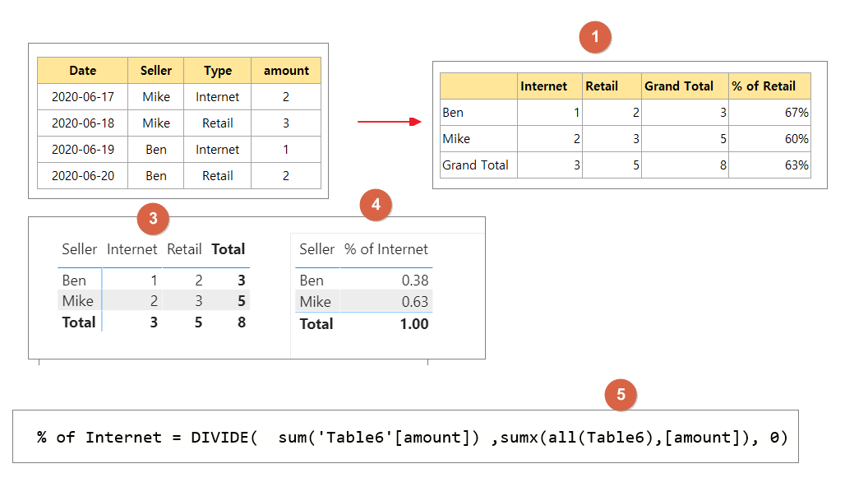This screenshot has width=868, height=487.
Task: Sort by % of Internet column header
Action: 386,249
